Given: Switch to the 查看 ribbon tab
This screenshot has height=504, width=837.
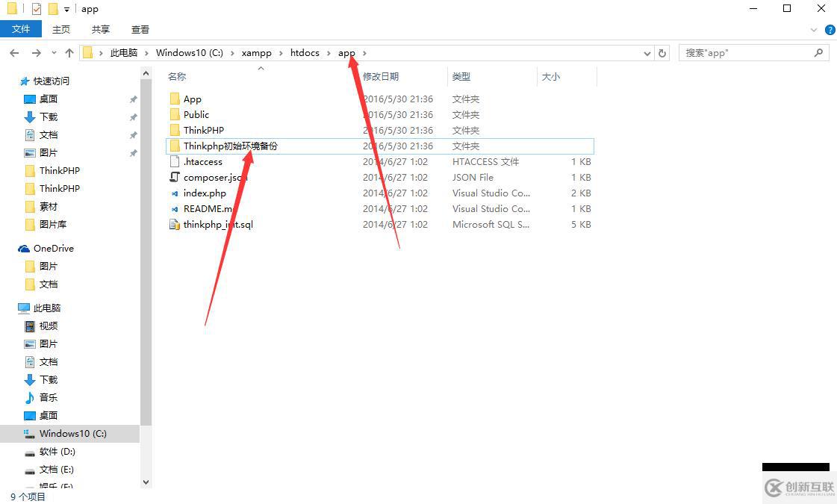Looking at the screenshot, I should pos(140,29).
